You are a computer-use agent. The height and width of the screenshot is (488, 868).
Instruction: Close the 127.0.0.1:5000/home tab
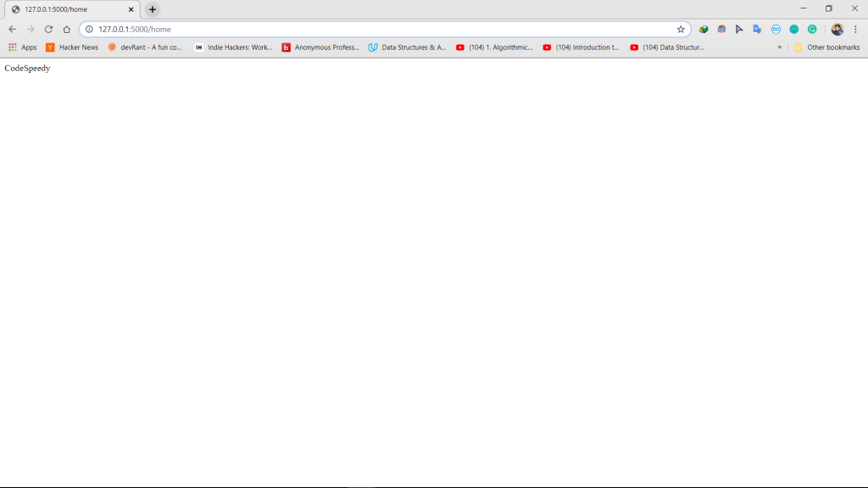coord(131,9)
